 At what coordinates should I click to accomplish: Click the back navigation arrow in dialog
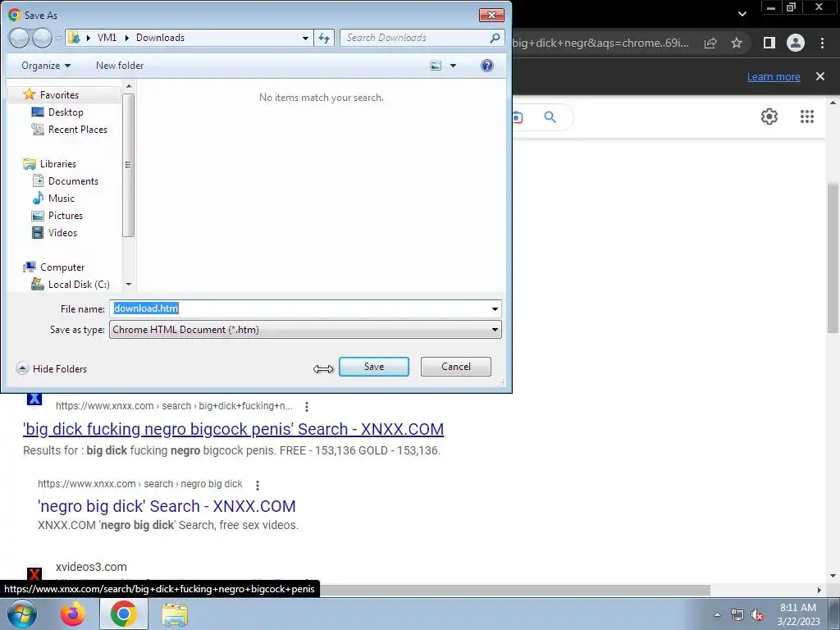[x=20, y=38]
